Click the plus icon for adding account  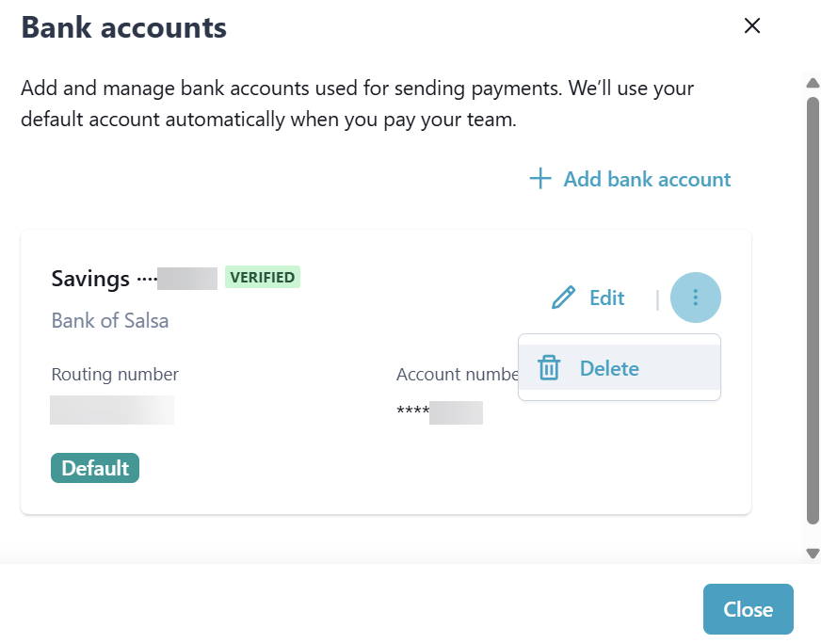539,179
